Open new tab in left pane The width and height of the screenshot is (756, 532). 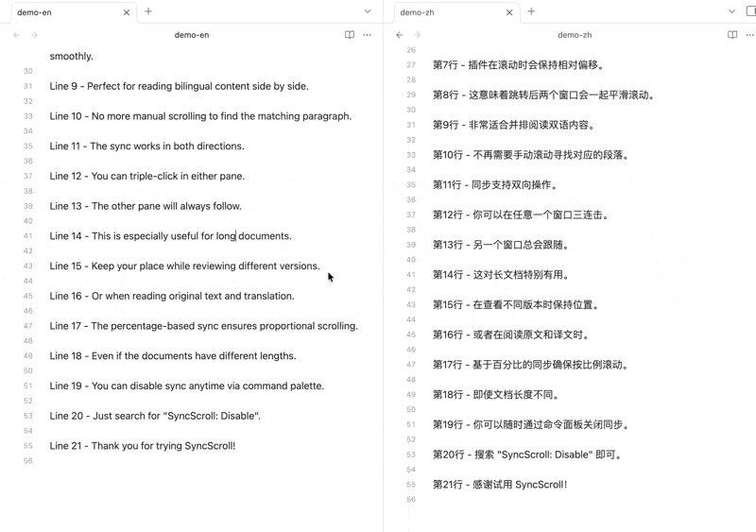[x=148, y=11]
